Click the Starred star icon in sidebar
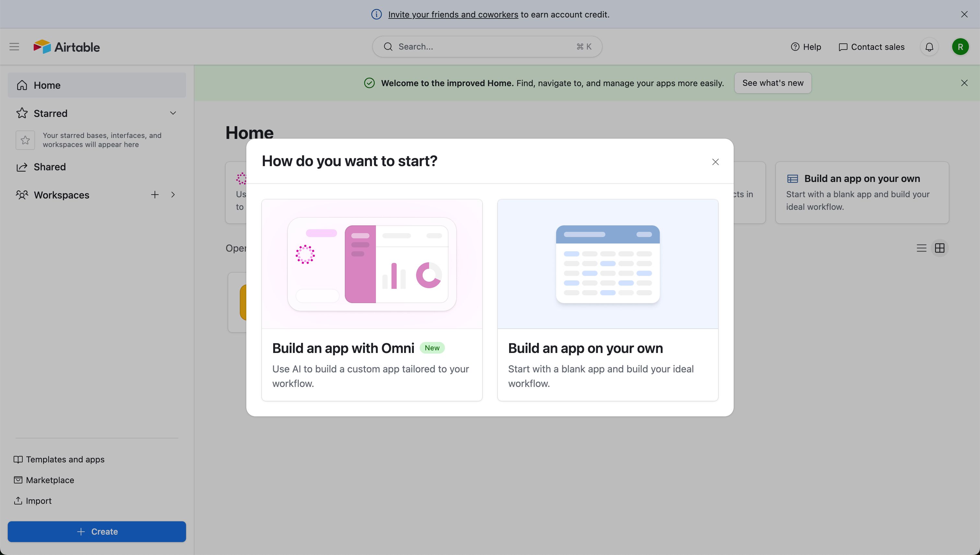 click(22, 113)
